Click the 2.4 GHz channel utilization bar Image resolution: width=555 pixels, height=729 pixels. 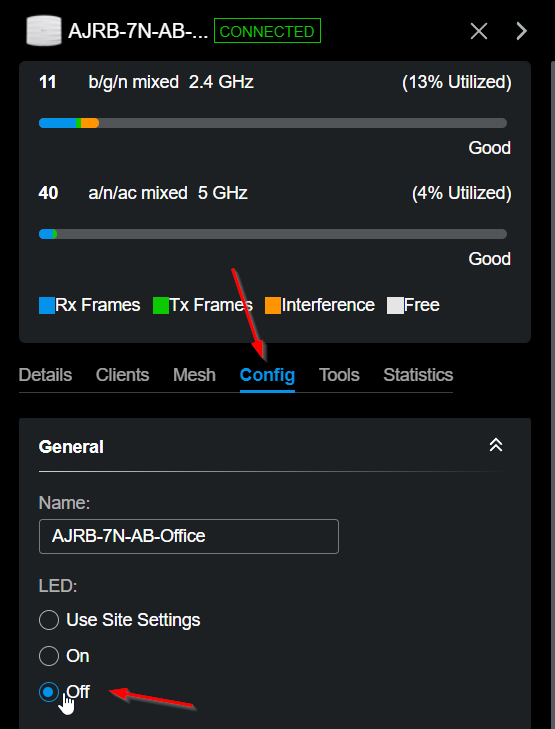tap(273, 123)
